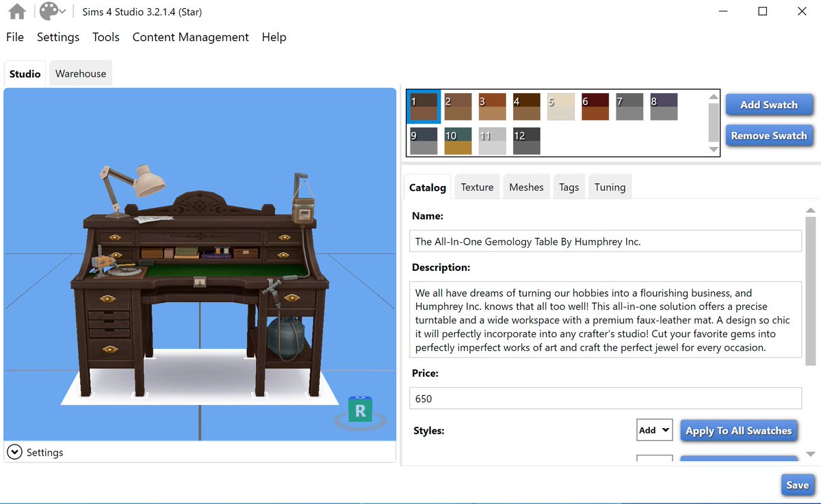Switch to the Studio tab

25,74
